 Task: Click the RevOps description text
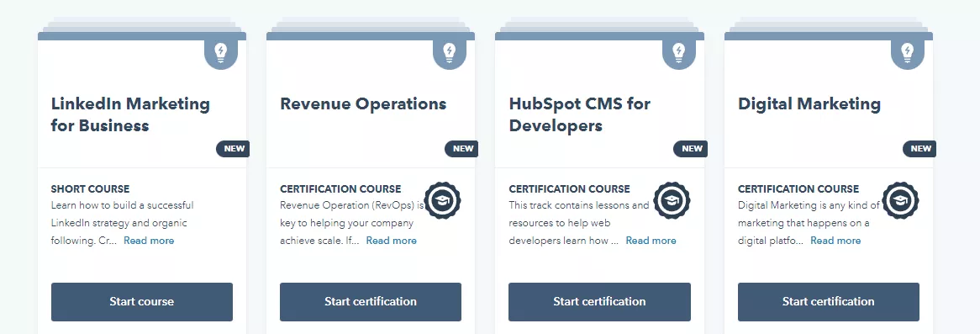(352, 223)
